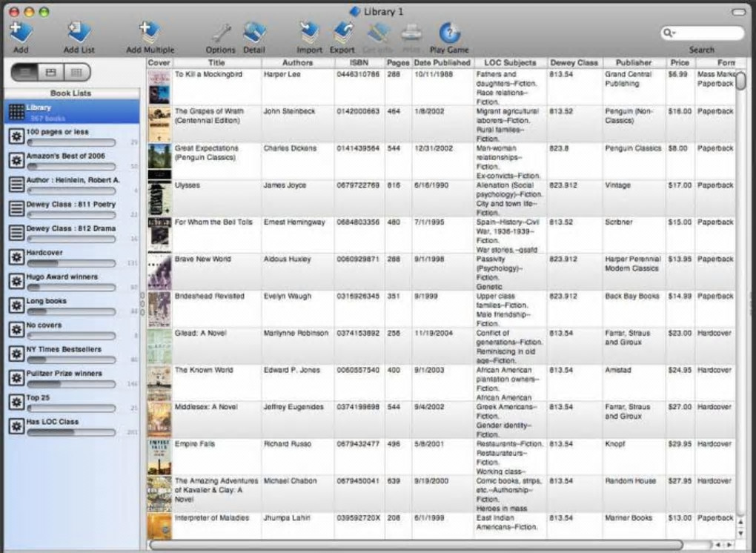Select the Great Expectations title cell
This screenshot has height=553, width=756.
(x=217, y=161)
